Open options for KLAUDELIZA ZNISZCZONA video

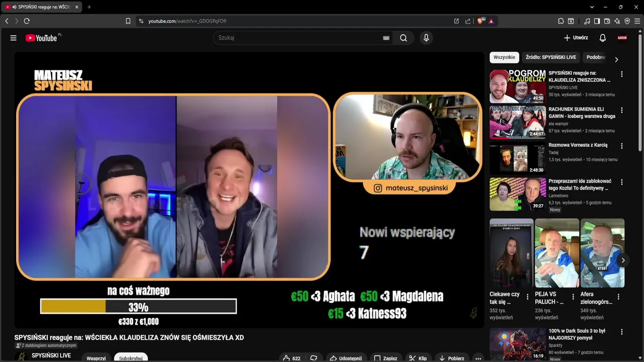click(x=622, y=74)
